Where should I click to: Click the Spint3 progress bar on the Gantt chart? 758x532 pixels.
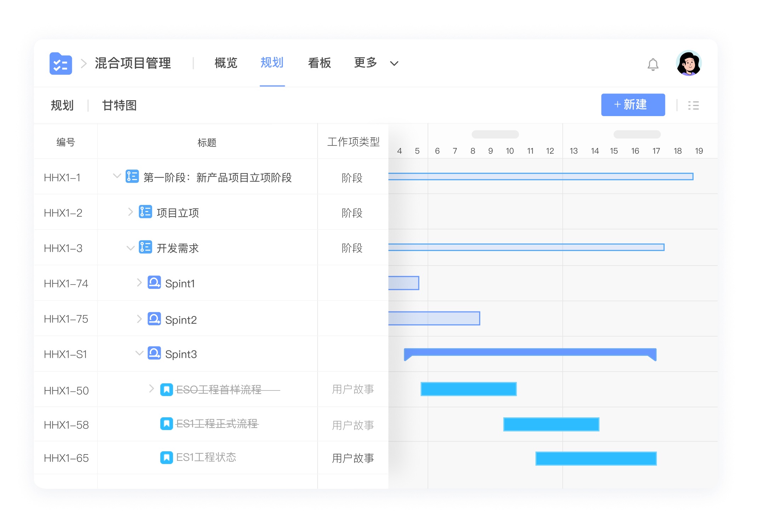pos(531,353)
